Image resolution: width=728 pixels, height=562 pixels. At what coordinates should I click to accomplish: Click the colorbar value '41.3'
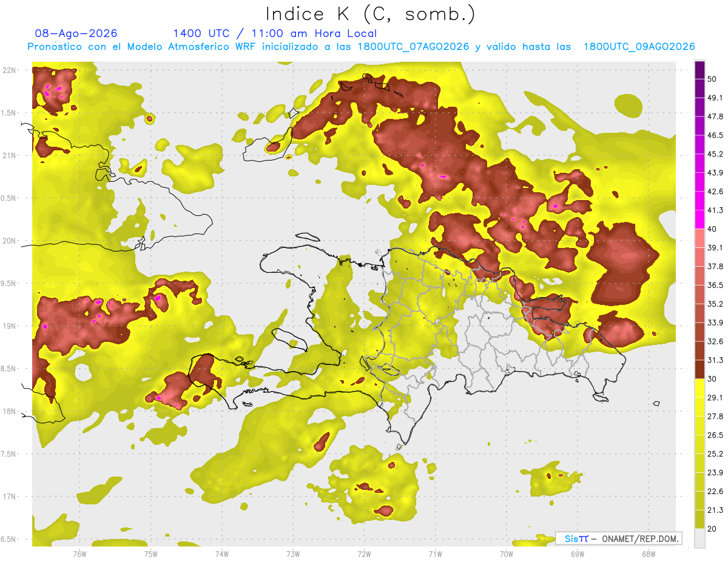click(x=715, y=210)
